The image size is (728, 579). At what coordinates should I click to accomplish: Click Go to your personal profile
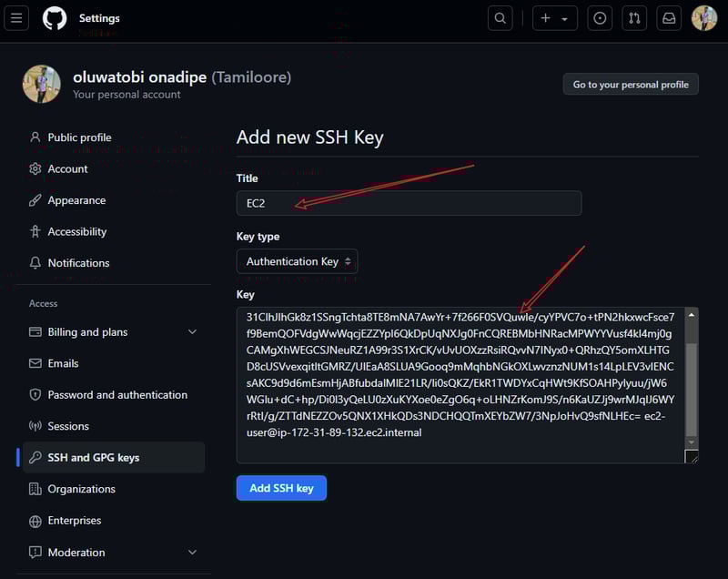point(631,85)
